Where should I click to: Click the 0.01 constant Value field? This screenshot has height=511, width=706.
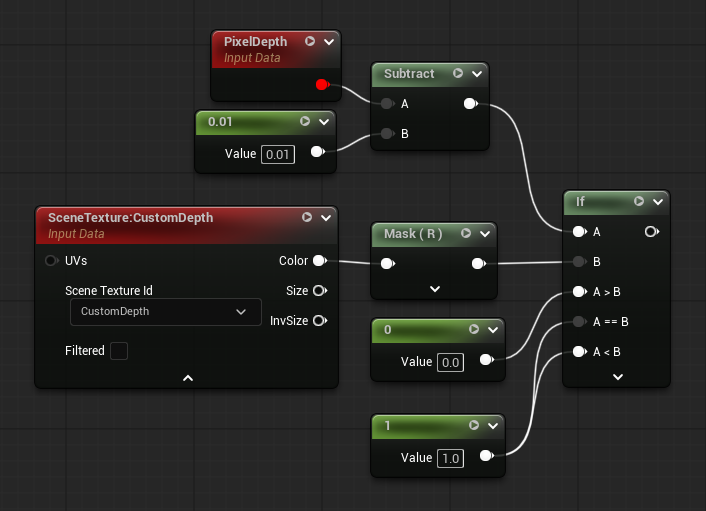[x=278, y=154]
